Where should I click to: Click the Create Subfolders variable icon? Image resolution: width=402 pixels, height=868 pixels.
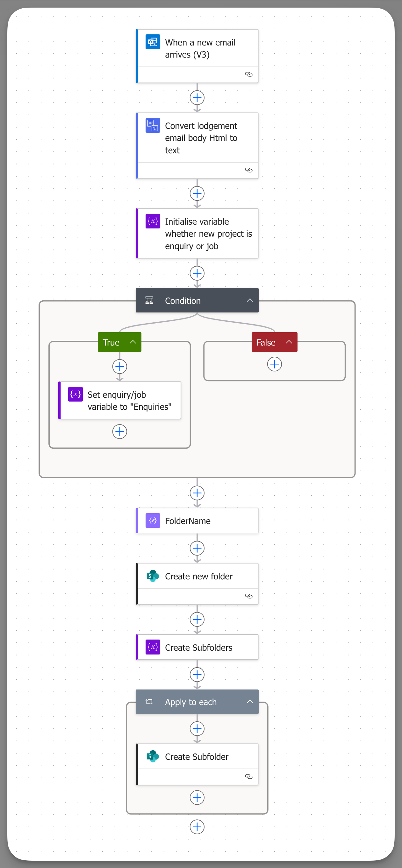tap(153, 647)
